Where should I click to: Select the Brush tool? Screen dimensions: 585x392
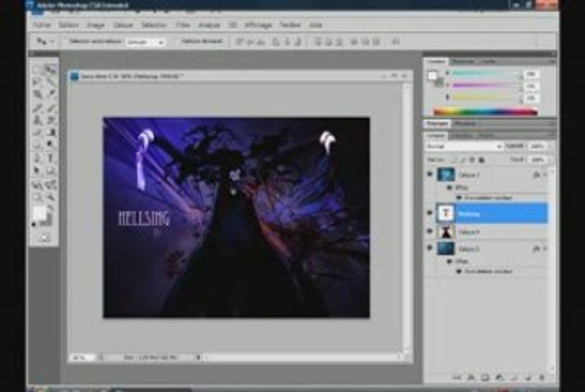[x=51, y=108]
